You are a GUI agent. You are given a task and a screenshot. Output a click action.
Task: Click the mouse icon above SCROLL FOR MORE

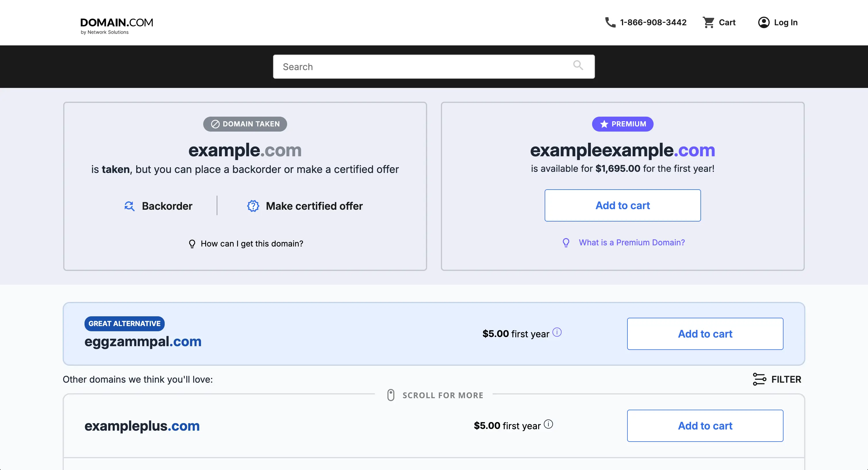391,395
